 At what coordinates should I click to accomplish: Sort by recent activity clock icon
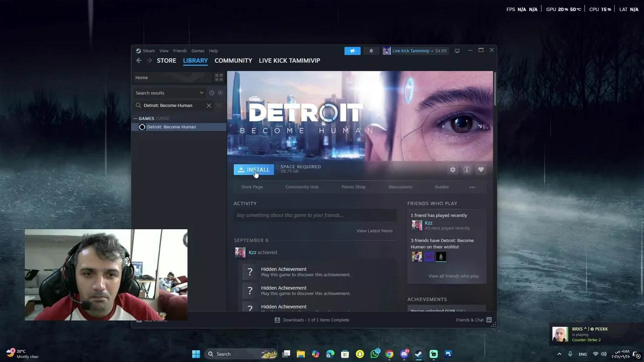(212, 93)
